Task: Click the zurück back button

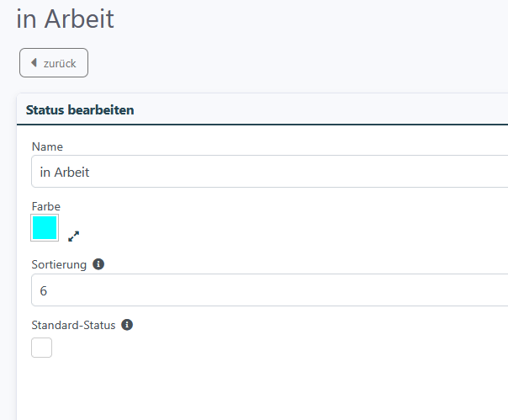Action: coord(54,63)
